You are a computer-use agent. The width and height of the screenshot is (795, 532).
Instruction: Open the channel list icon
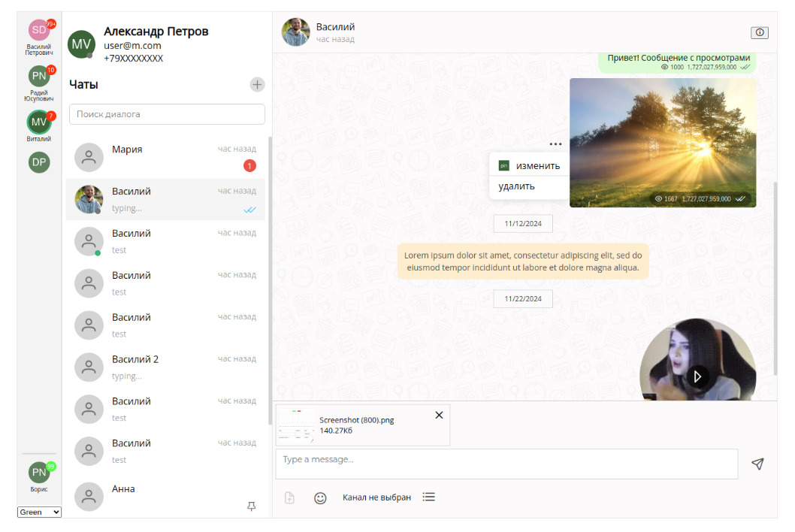(x=429, y=497)
